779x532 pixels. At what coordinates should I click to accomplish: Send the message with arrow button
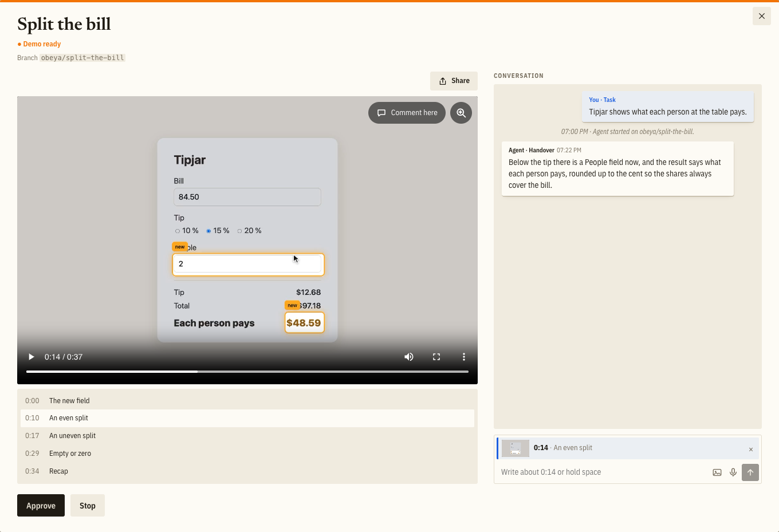click(750, 472)
